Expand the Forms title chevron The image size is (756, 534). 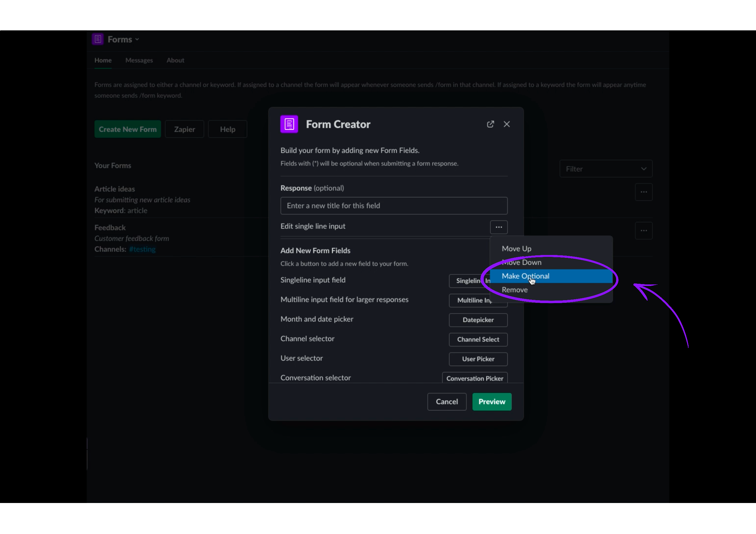[137, 39]
